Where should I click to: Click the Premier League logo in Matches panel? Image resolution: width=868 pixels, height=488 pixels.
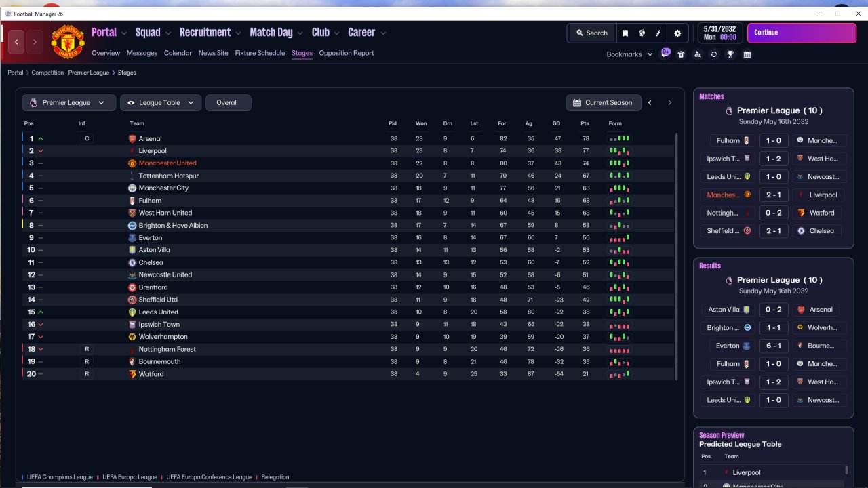pyautogui.click(x=729, y=110)
